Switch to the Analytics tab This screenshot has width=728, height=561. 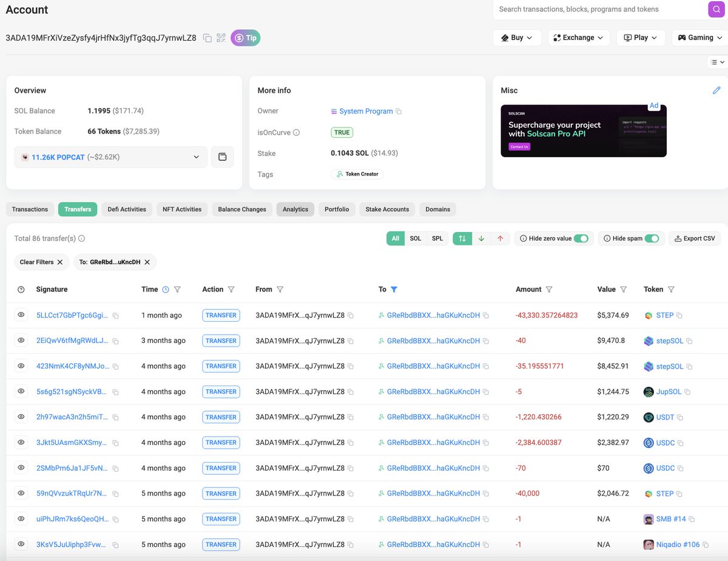pyautogui.click(x=295, y=209)
